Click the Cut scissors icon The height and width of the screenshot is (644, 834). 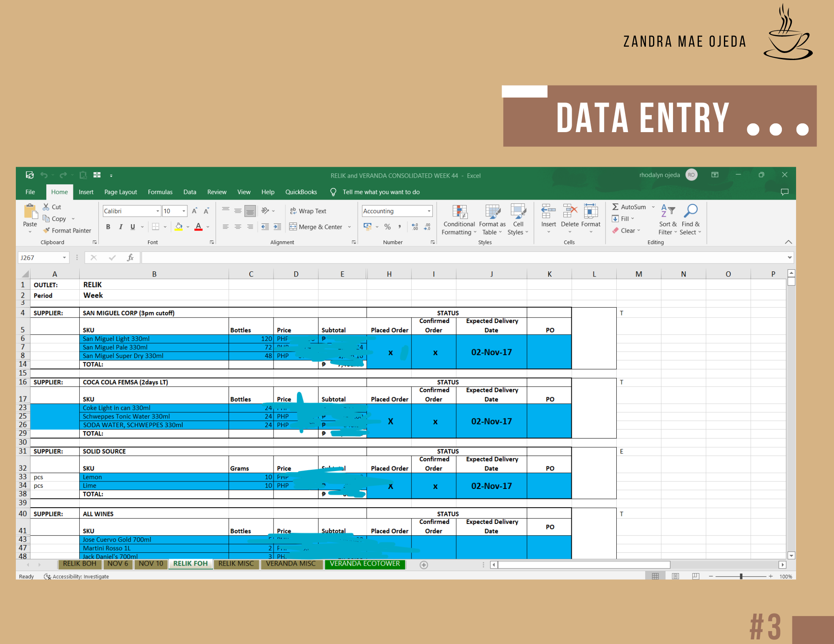pos(46,207)
